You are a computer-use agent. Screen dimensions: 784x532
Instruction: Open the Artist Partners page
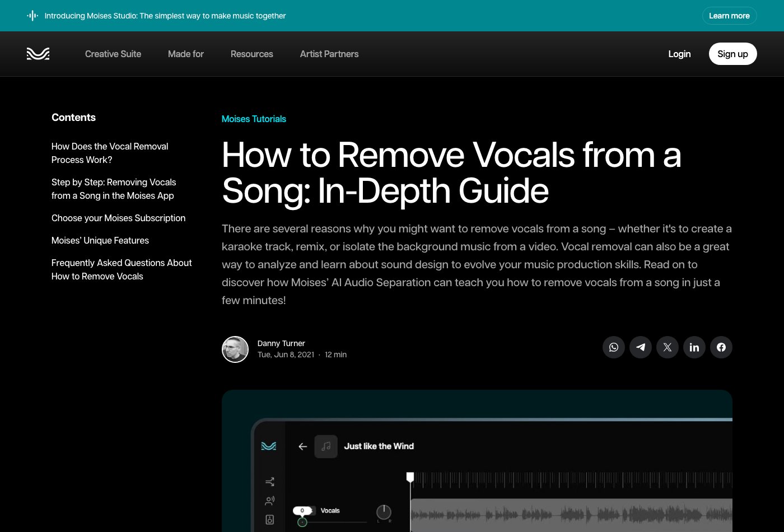329,54
